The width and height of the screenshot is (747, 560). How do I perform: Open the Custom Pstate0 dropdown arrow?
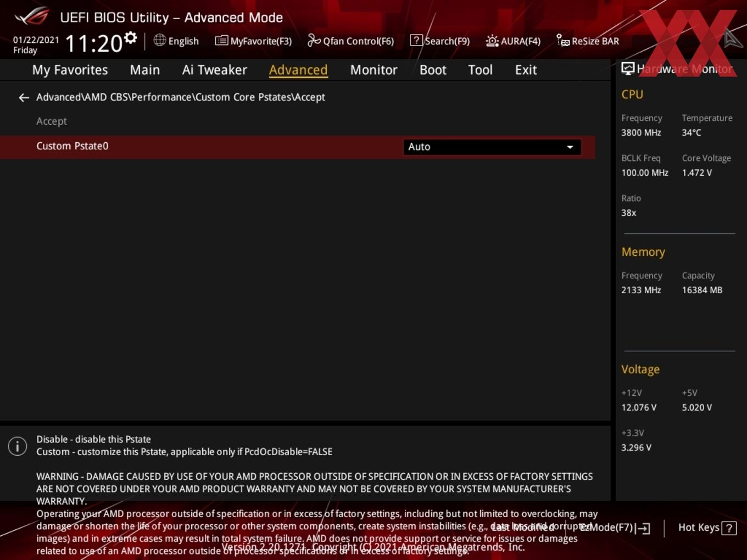click(570, 147)
